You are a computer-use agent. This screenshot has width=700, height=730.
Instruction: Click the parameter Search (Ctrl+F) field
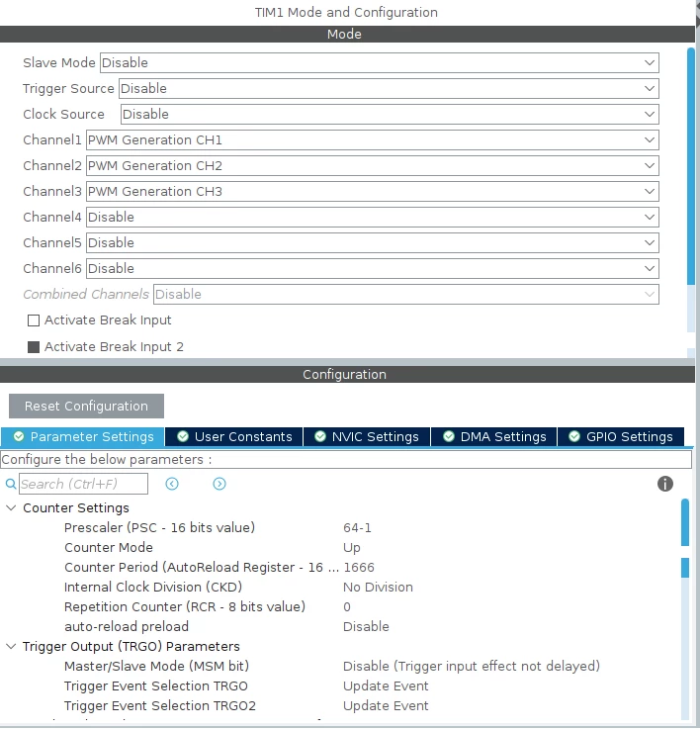(83, 484)
